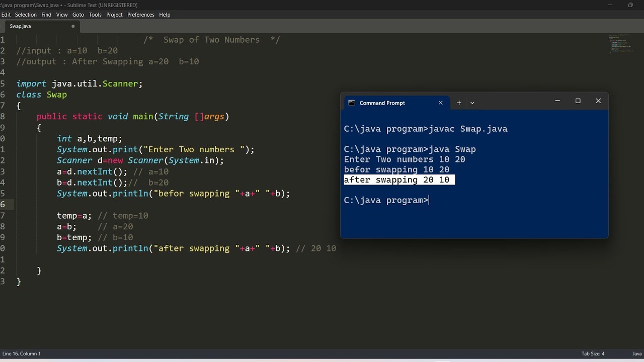The image size is (644, 362).
Task: Click the "temp=a; // temp=10" code line
Action: coord(103,216)
